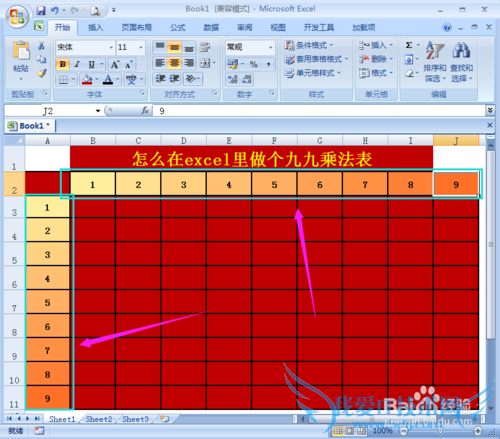Viewport: 500px width, 439px height.
Task: Open 排序和筛选 sort and filter menu
Action: (x=435, y=62)
